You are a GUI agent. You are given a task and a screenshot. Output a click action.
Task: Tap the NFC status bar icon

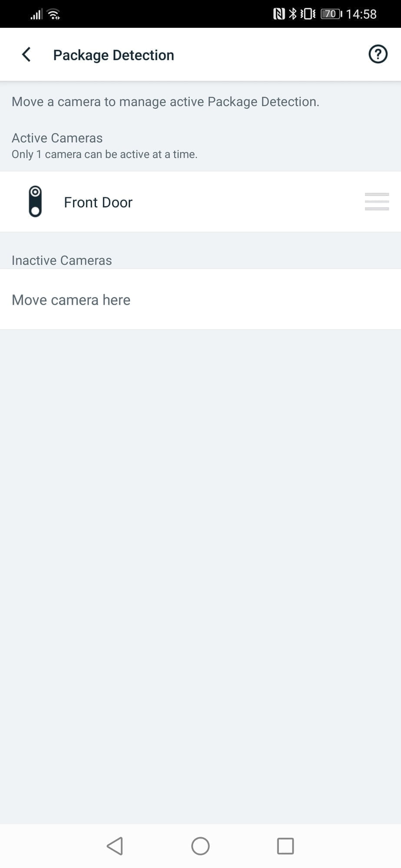[x=278, y=14]
